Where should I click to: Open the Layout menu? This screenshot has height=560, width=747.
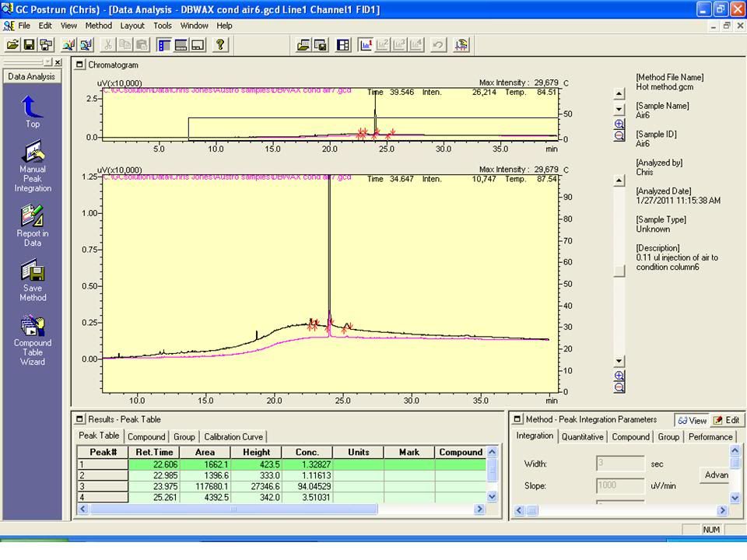pos(132,26)
